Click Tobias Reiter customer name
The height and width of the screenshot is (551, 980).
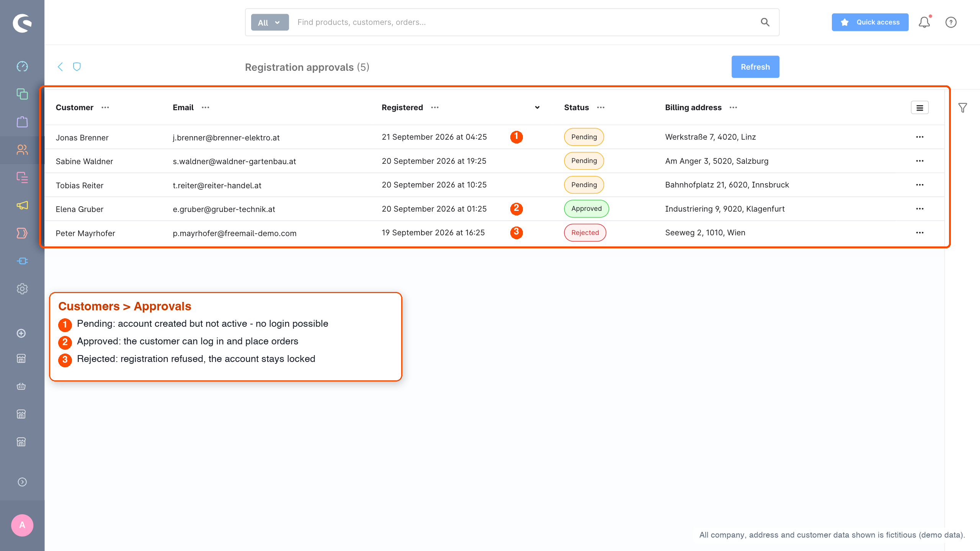(x=80, y=186)
